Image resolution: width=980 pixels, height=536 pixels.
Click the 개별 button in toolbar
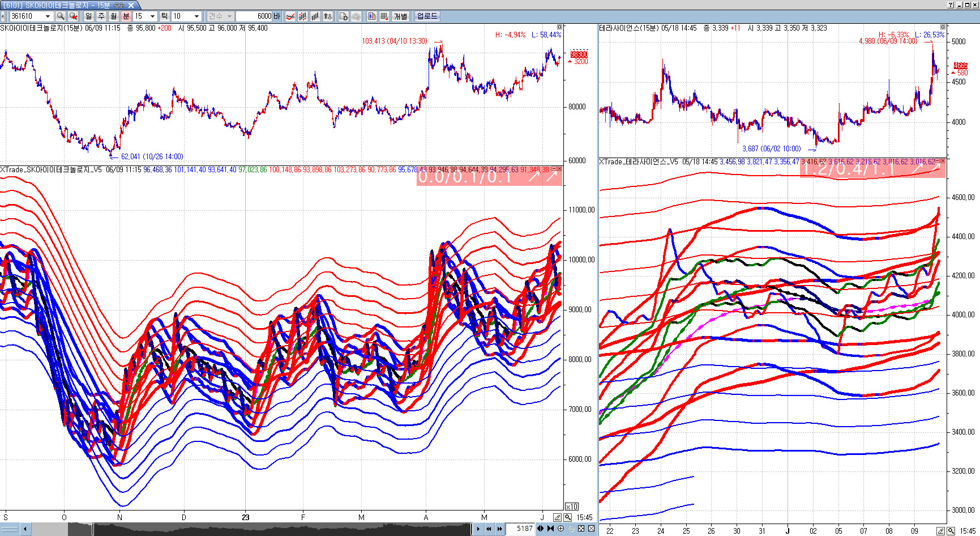(x=400, y=16)
